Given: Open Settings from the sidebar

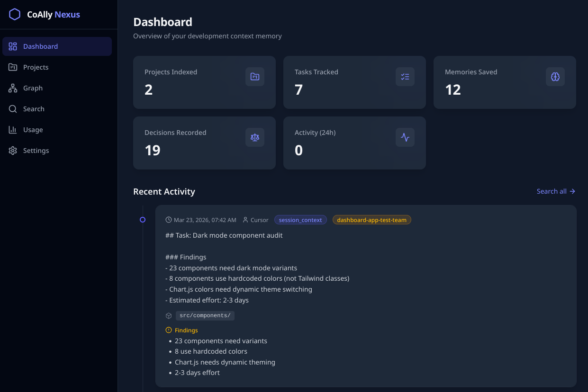Looking at the screenshot, I should (x=36, y=151).
